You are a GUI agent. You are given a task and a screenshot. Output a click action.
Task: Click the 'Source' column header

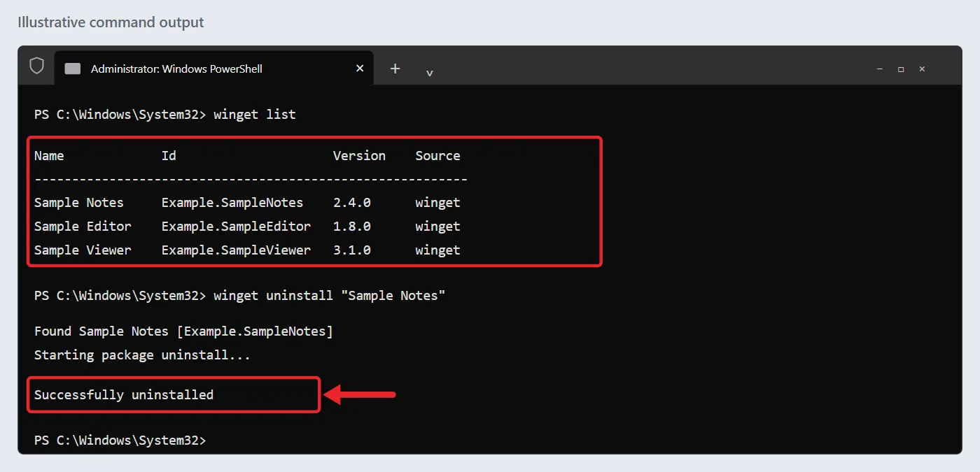pyautogui.click(x=437, y=156)
